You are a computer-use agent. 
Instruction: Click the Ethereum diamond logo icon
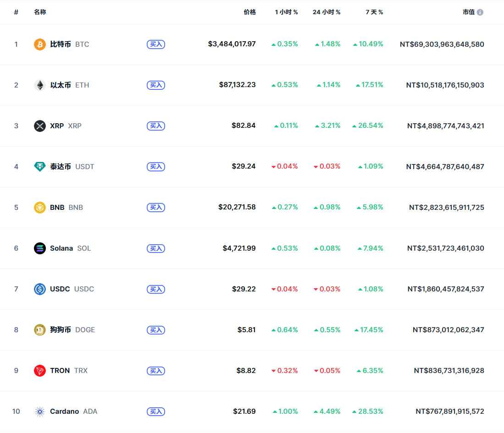pos(40,85)
